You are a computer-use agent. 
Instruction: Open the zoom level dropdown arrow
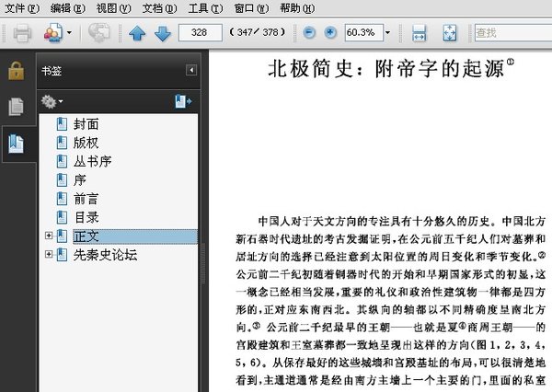coord(387,33)
